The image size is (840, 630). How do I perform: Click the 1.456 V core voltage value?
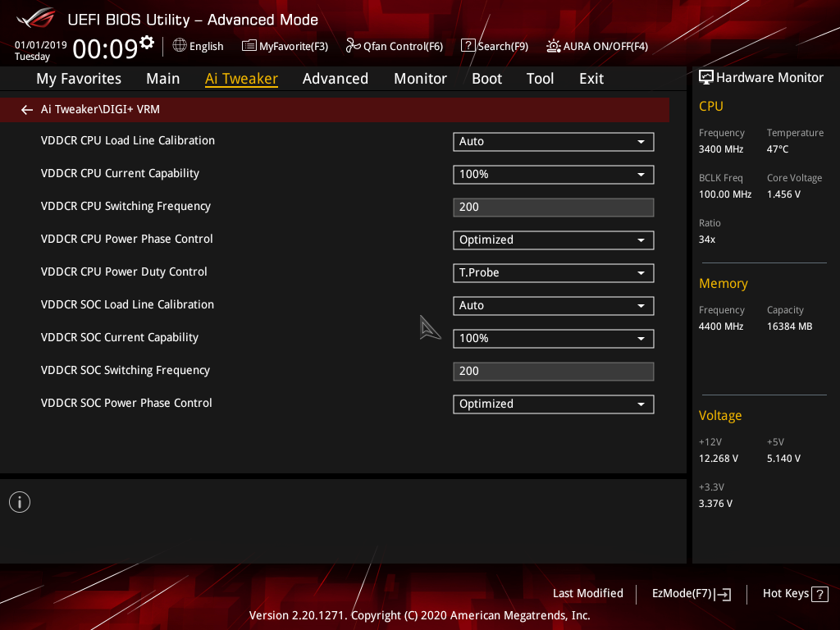(x=783, y=194)
